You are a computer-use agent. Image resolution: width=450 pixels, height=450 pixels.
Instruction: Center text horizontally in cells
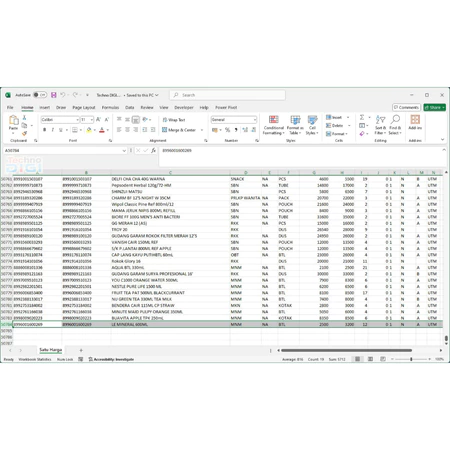(x=127, y=130)
